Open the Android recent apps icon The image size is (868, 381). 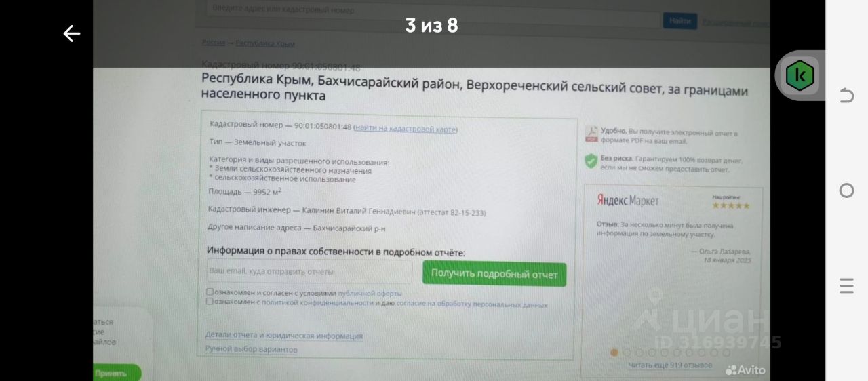(x=846, y=285)
